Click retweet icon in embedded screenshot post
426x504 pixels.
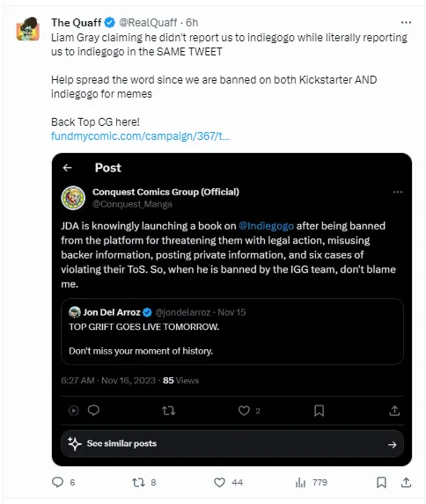(168, 411)
